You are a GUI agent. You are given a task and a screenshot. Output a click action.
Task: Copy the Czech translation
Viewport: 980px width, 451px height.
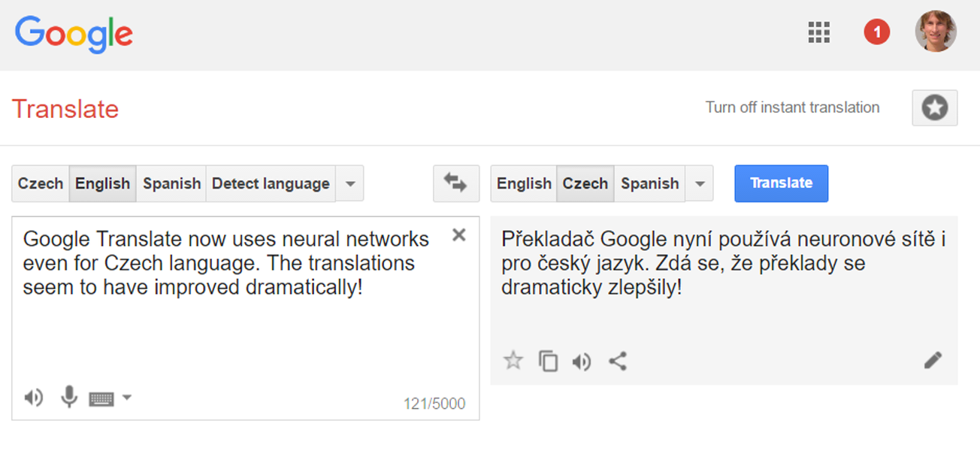pos(548,362)
